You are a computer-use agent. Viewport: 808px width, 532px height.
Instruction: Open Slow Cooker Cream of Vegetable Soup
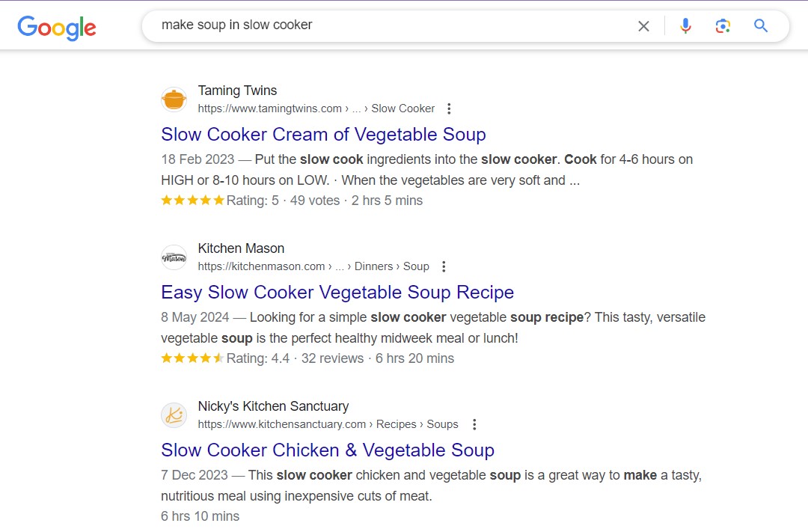[323, 135]
